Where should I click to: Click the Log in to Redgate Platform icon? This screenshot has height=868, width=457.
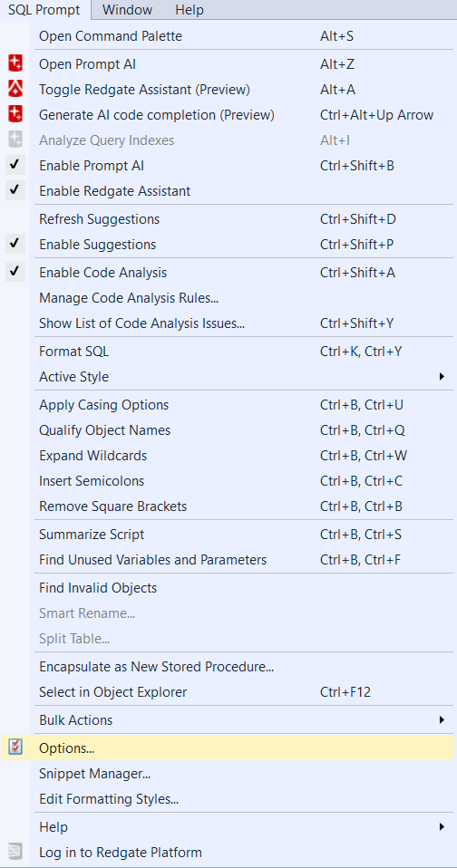(15, 852)
